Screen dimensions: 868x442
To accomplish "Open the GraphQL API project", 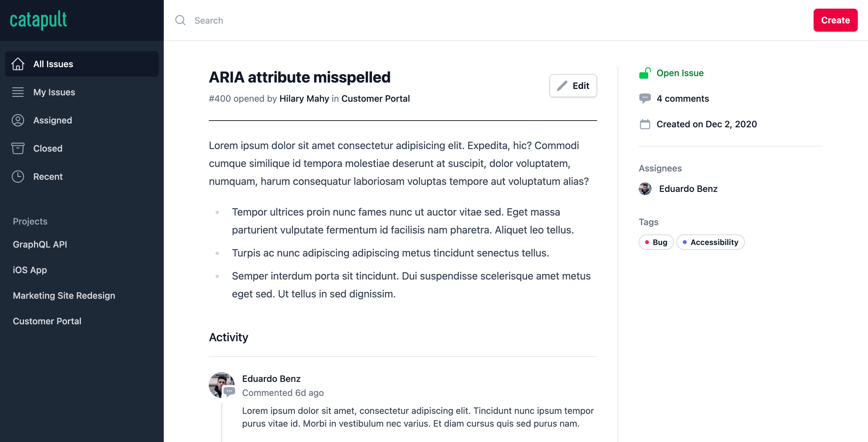I will click(x=40, y=244).
